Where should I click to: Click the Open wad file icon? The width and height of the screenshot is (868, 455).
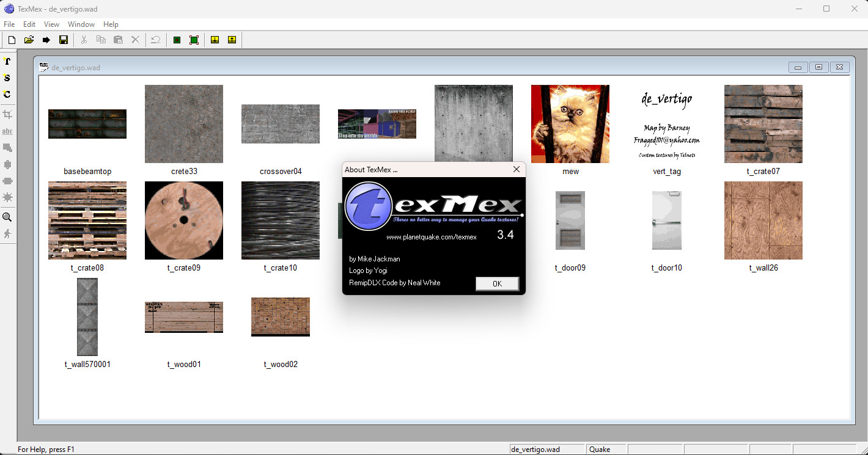pyautogui.click(x=28, y=40)
